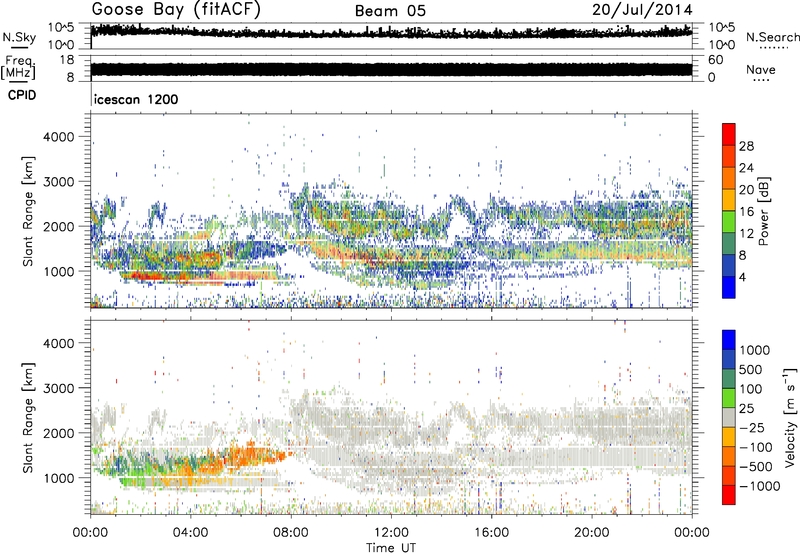
Task: Click the noise sky trace in top panel
Action: click(391, 32)
